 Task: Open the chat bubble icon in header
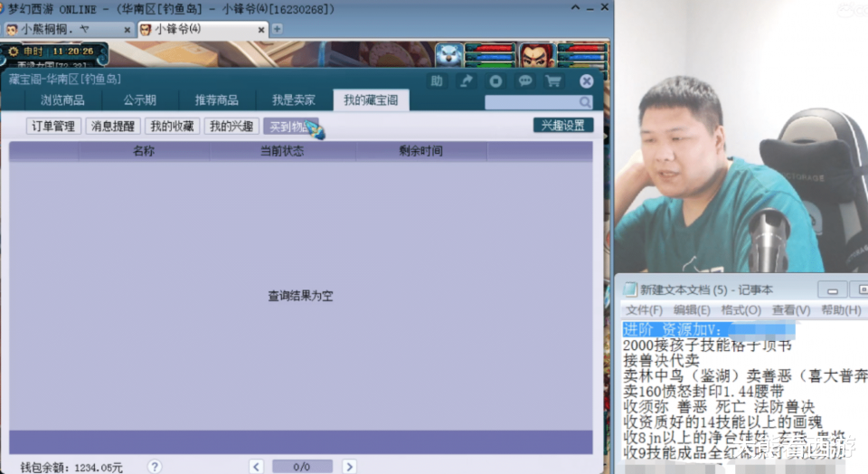(524, 81)
